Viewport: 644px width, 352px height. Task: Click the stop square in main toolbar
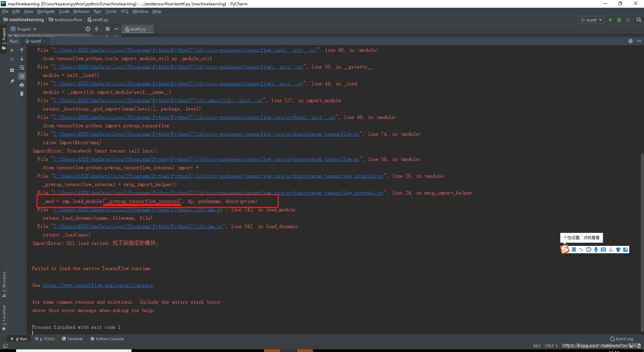click(x=628, y=20)
